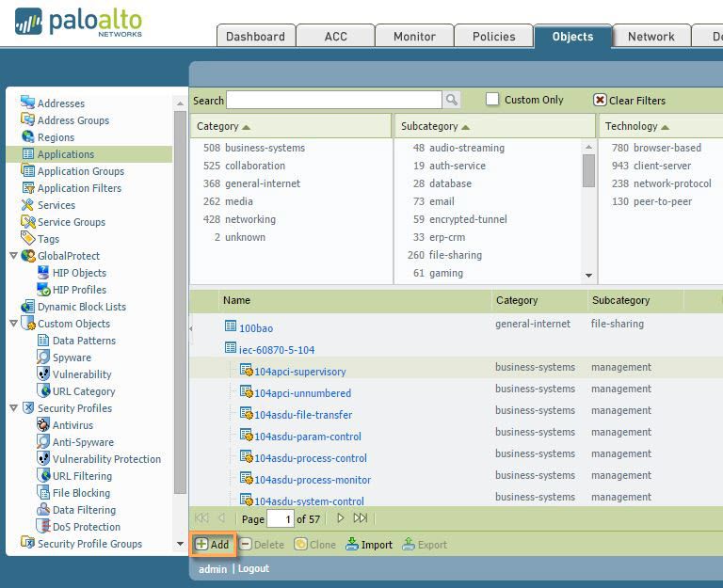
Task: Click the Import icon in bottom toolbar
Action: (x=352, y=544)
